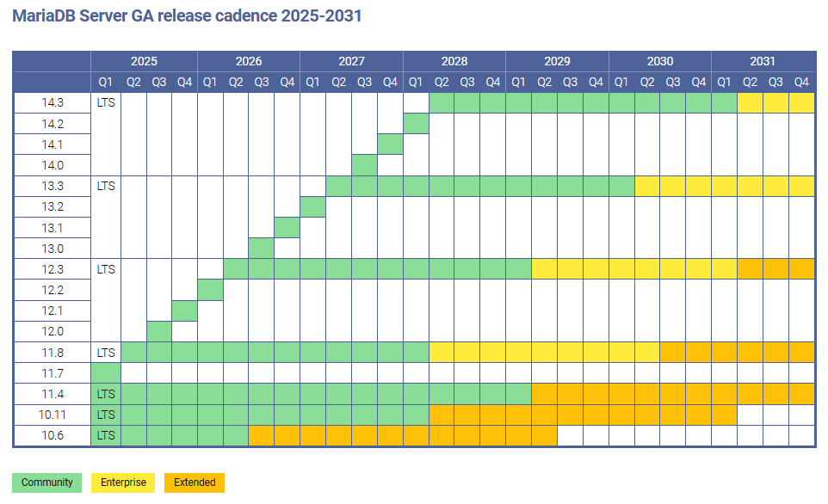The image size is (828, 504).
Task: Choose the 10.11 version row label
Action: click(53, 415)
